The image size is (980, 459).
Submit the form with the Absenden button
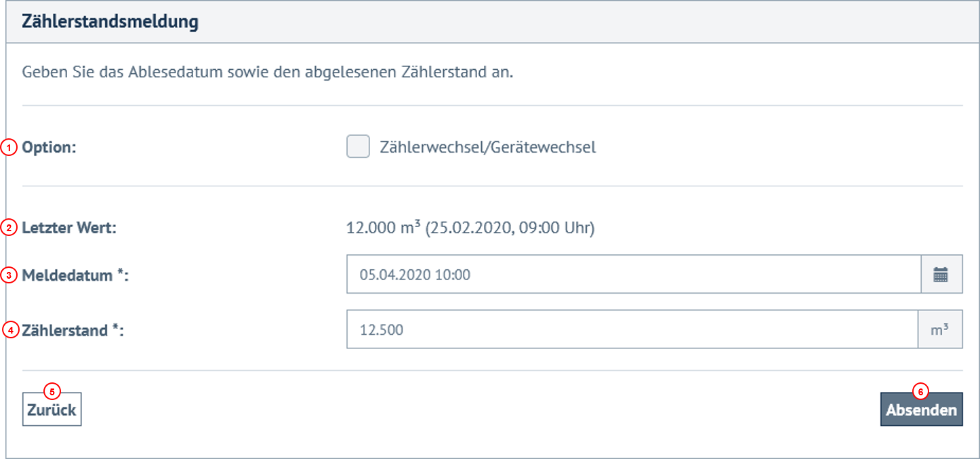click(922, 409)
